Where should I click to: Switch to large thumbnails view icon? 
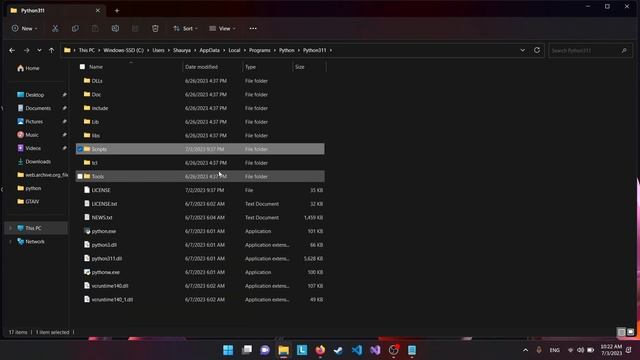click(631, 332)
